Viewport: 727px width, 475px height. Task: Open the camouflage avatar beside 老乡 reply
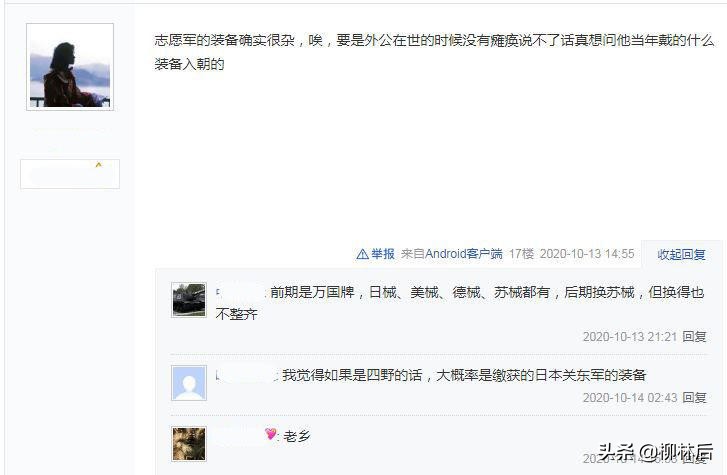click(x=189, y=444)
